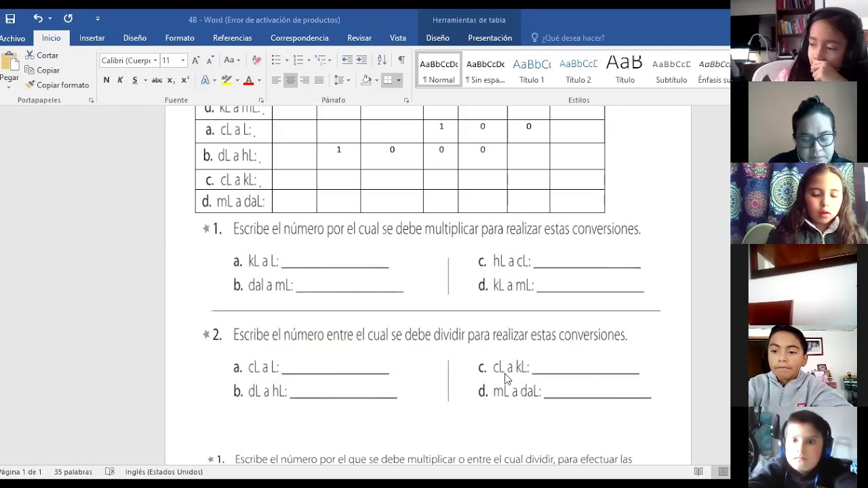Open the proofing check icon in status bar

pyautogui.click(x=110, y=472)
